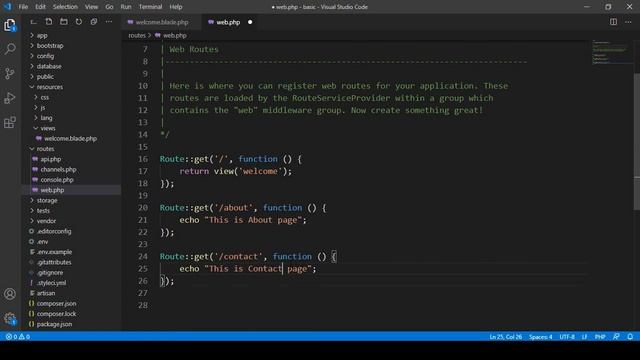Collapse all folders in explorer
The height and width of the screenshot is (360, 640).
[94, 22]
